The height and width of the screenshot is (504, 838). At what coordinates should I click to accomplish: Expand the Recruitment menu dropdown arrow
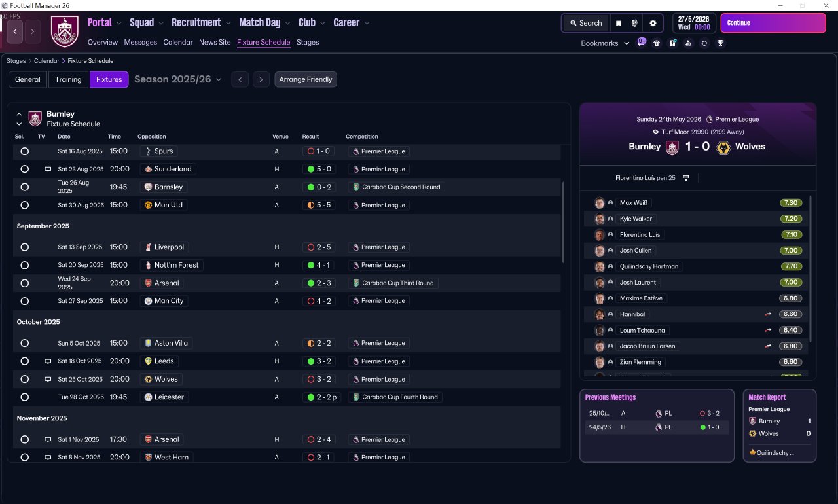(228, 23)
